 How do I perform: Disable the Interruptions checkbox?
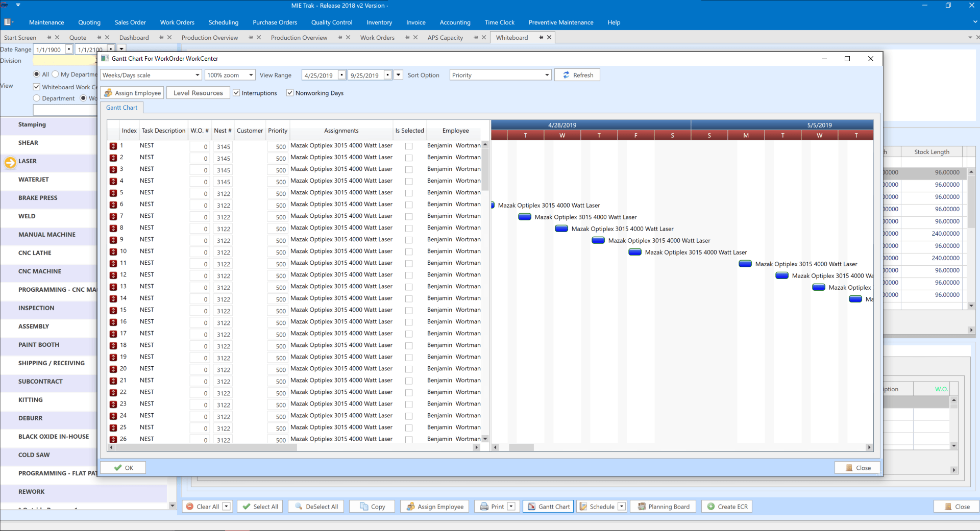click(x=236, y=92)
